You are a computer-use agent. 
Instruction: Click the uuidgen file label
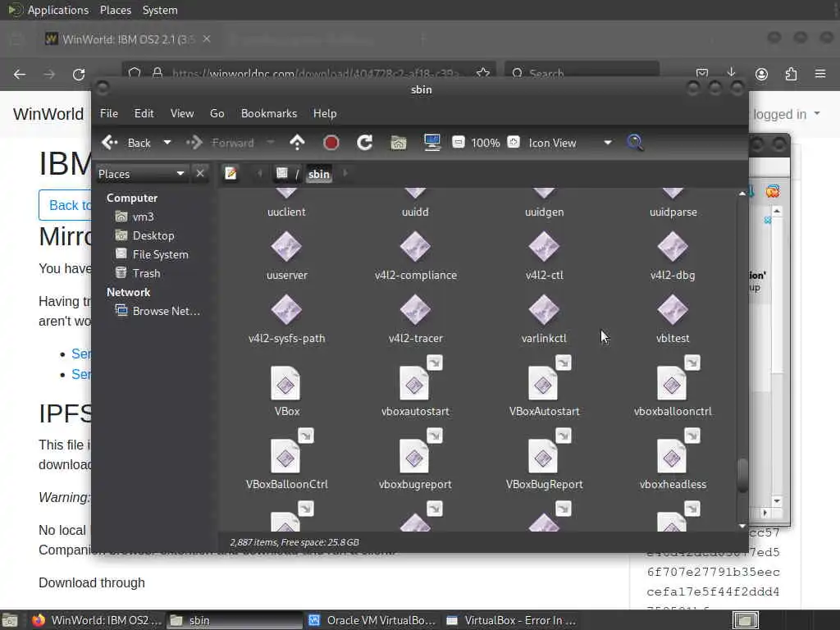[545, 212]
